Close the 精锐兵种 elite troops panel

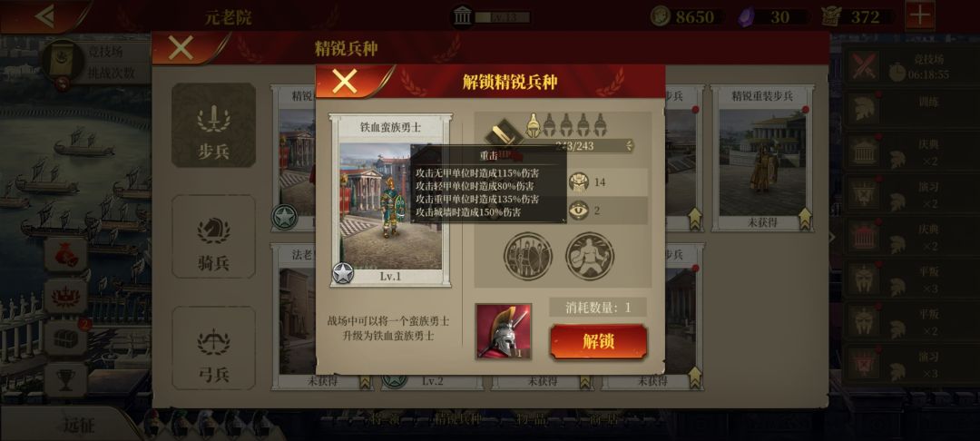coord(181,48)
